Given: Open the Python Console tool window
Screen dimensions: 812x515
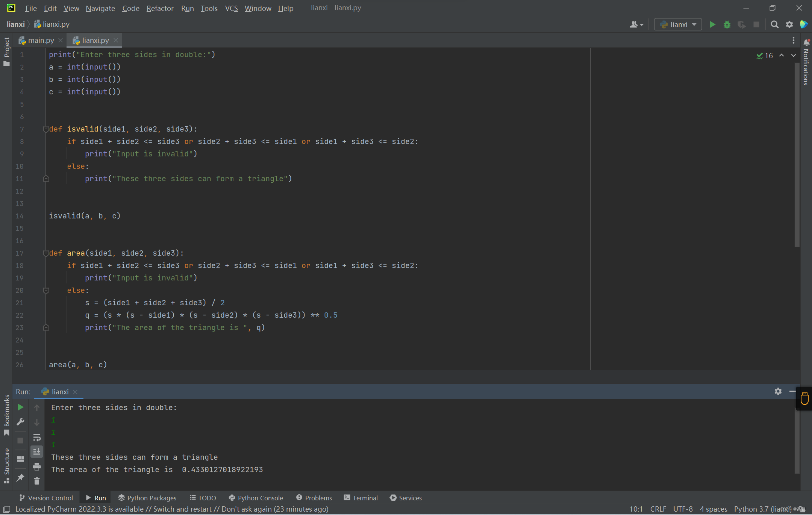Looking at the screenshot, I should click(256, 498).
